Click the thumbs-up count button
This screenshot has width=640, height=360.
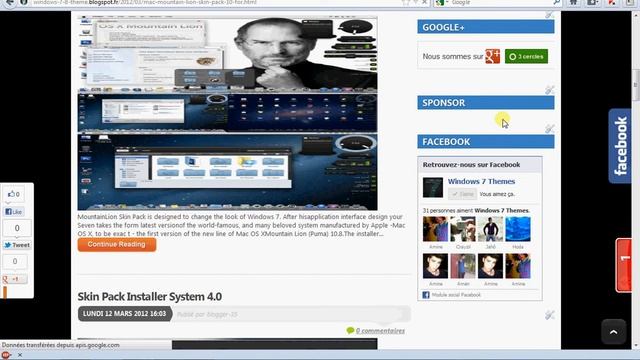(14, 194)
